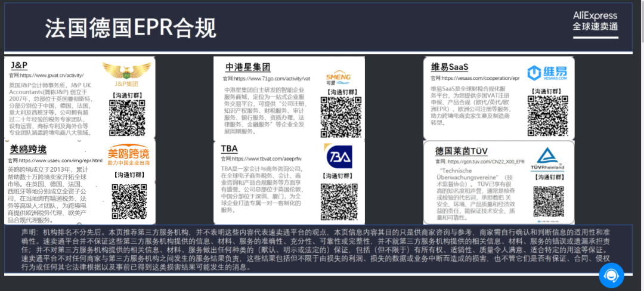Click the 德国莱茵TÜV DingTalk QR code
The width and height of the screenshot is (644, 291).
549,202
